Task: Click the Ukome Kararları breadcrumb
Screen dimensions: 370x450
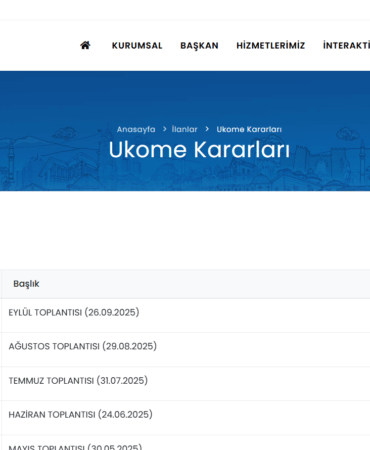Action: coord(249,129)
